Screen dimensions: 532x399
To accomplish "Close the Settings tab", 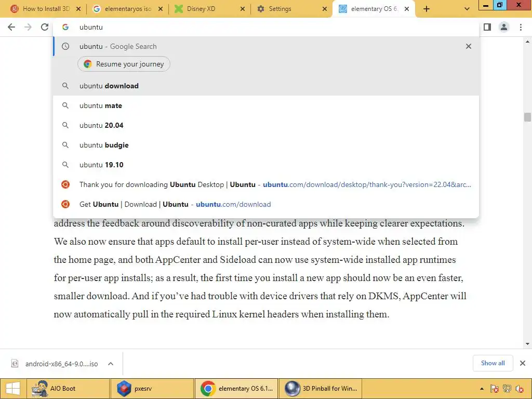I will (x=325, y=9).
